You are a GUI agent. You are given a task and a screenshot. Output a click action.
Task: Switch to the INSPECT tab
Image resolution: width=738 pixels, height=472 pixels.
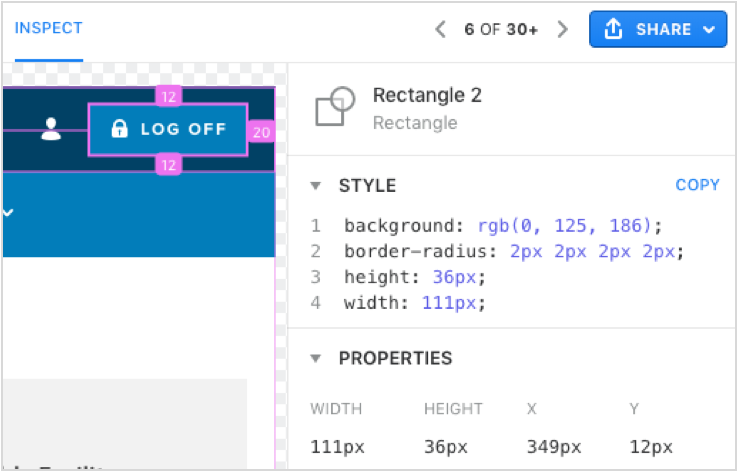pos(48,29)
